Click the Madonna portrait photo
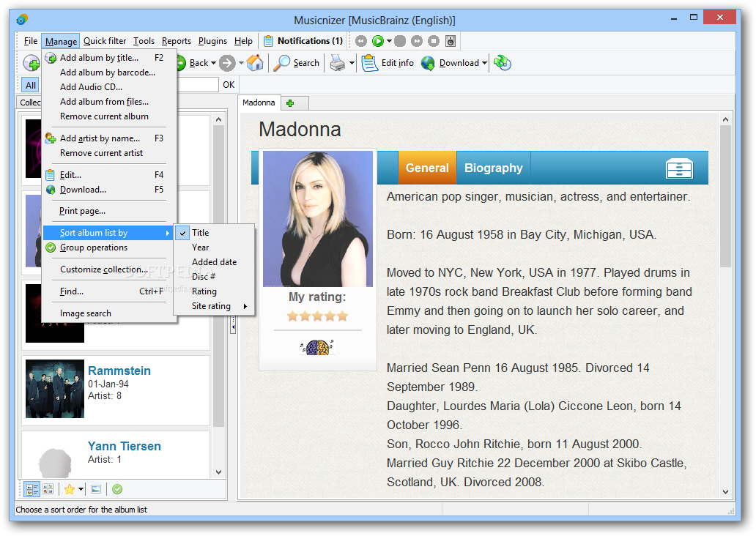 318,219
